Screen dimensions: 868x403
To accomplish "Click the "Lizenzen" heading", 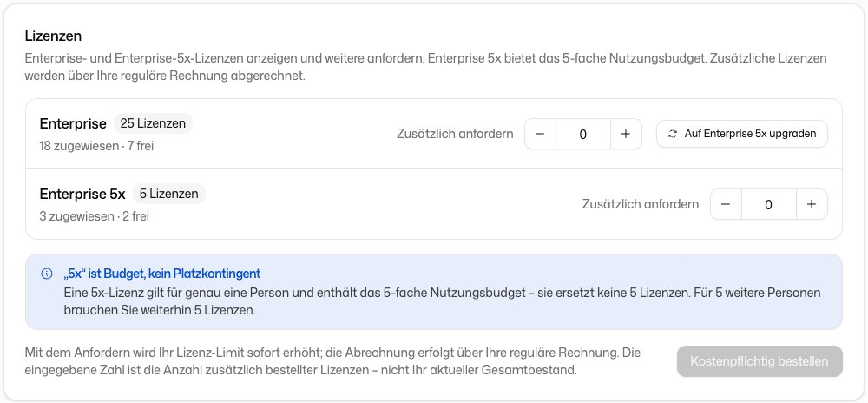I will click(53, 36).
